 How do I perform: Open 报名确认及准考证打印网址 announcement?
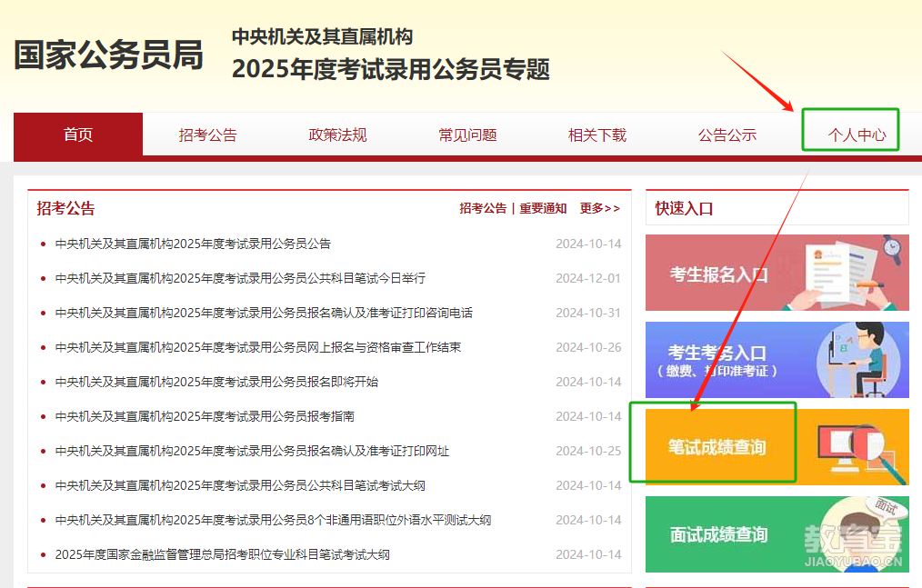click(252, 451)
